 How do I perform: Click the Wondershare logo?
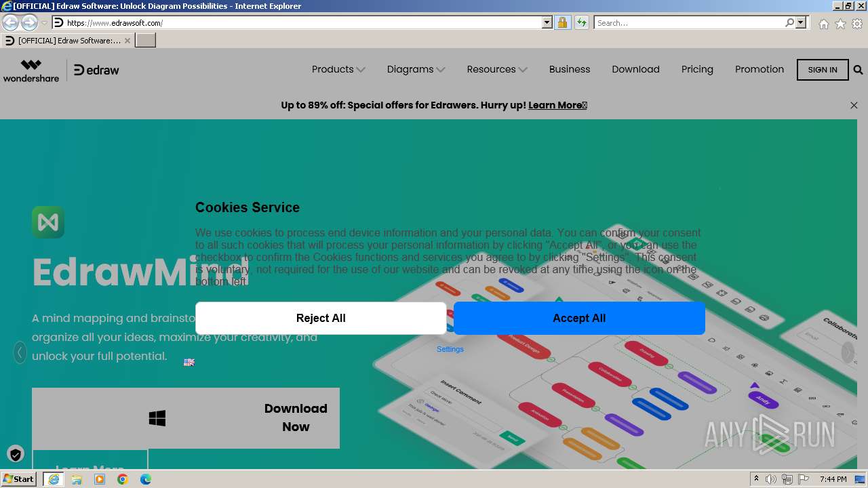coord(31,70)
